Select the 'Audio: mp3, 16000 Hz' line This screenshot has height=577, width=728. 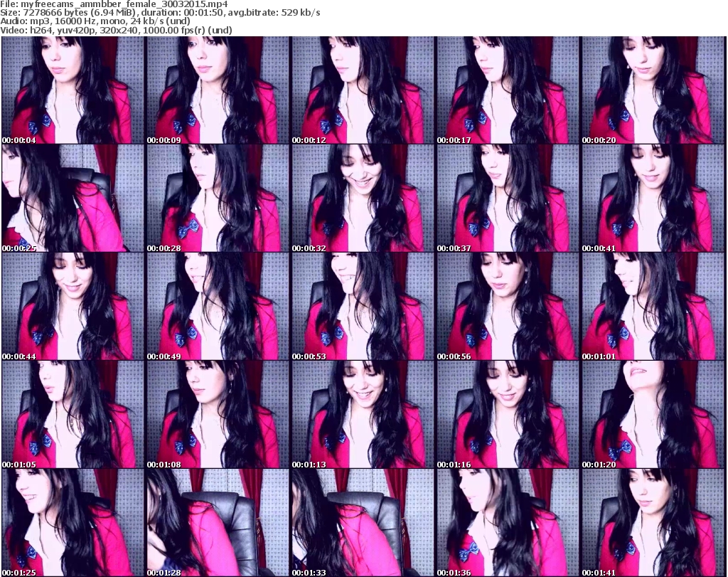[95, 21]
